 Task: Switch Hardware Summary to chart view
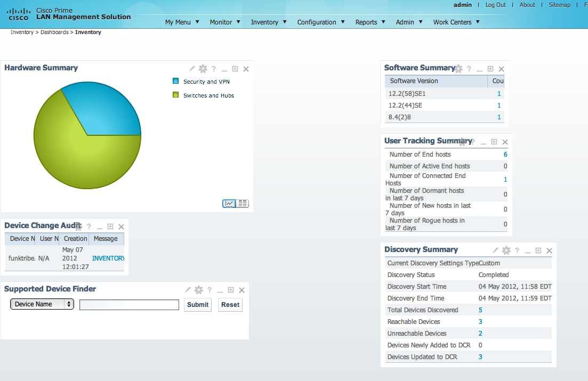(x=229, y=204)
